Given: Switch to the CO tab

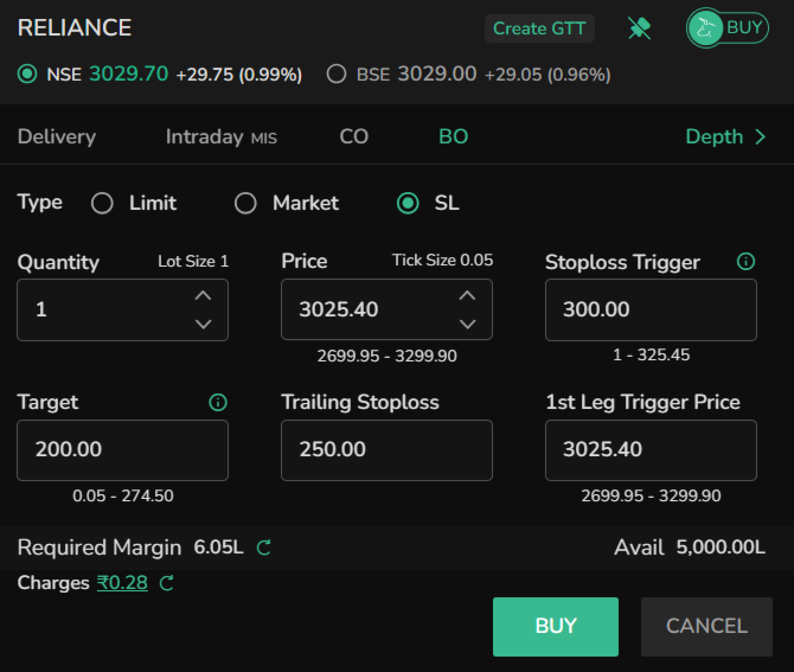Looking at the screenshot, I should pyautogui.click(x=354, y=136).
